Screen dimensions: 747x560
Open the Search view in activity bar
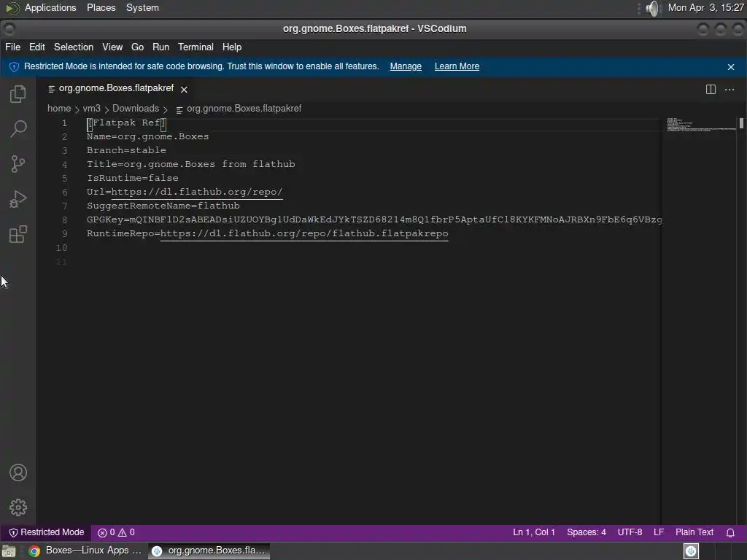[x=18, y=128]
